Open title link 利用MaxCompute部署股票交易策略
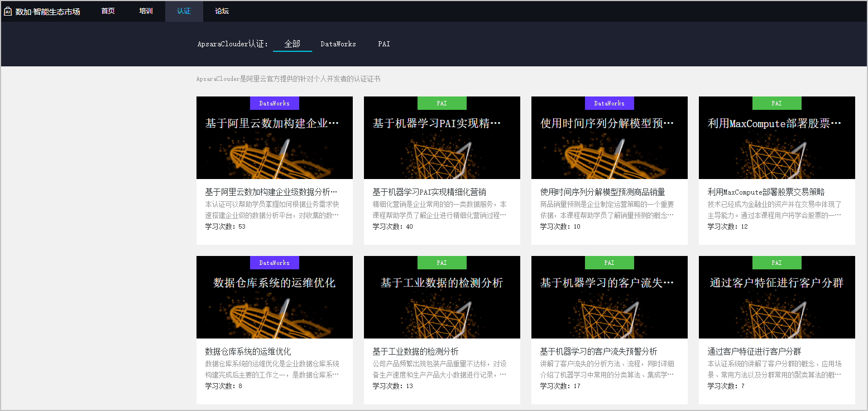Screen dimensions: 868x411 (766, 192)
